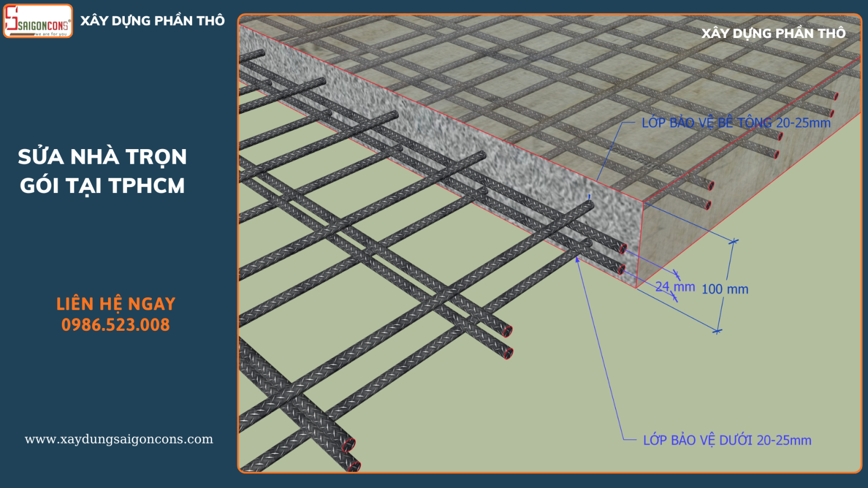Click the Saigoncons logo
Screen dimensions: 868x488
[38, 21]
